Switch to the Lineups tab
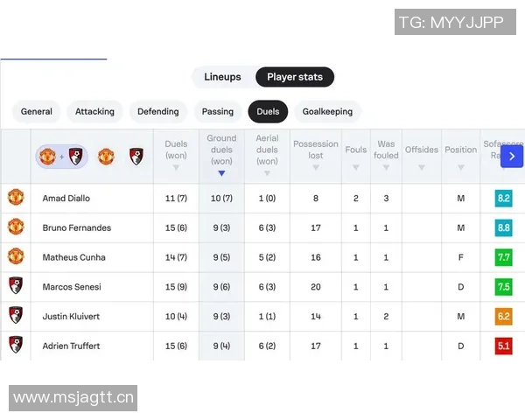 tap(222, 77)
